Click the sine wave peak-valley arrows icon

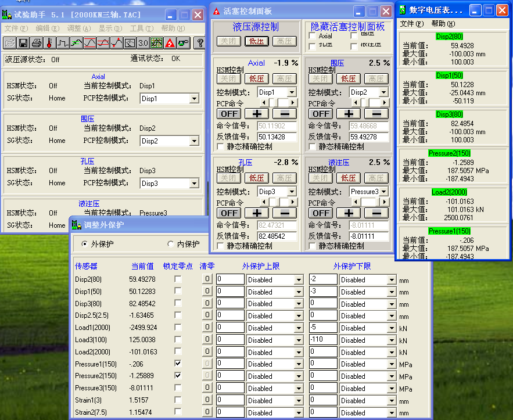(x=116, y=43)
